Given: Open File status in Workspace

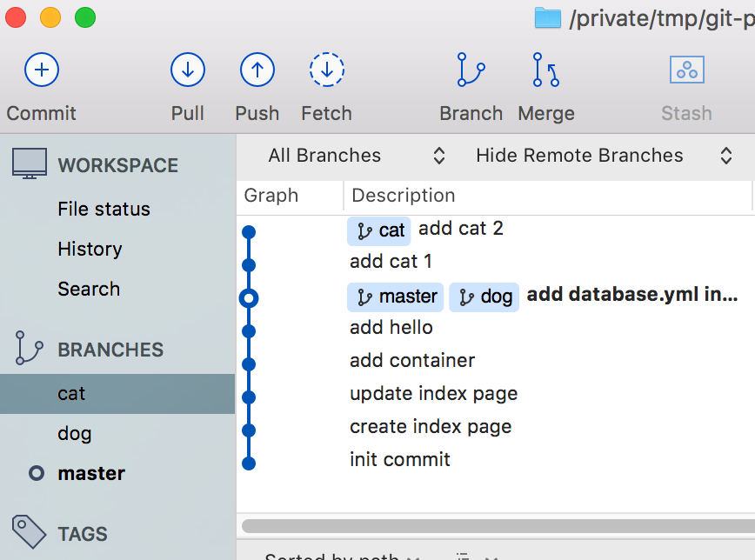Looking at the screenshot, I should click(x=104, y=209).
